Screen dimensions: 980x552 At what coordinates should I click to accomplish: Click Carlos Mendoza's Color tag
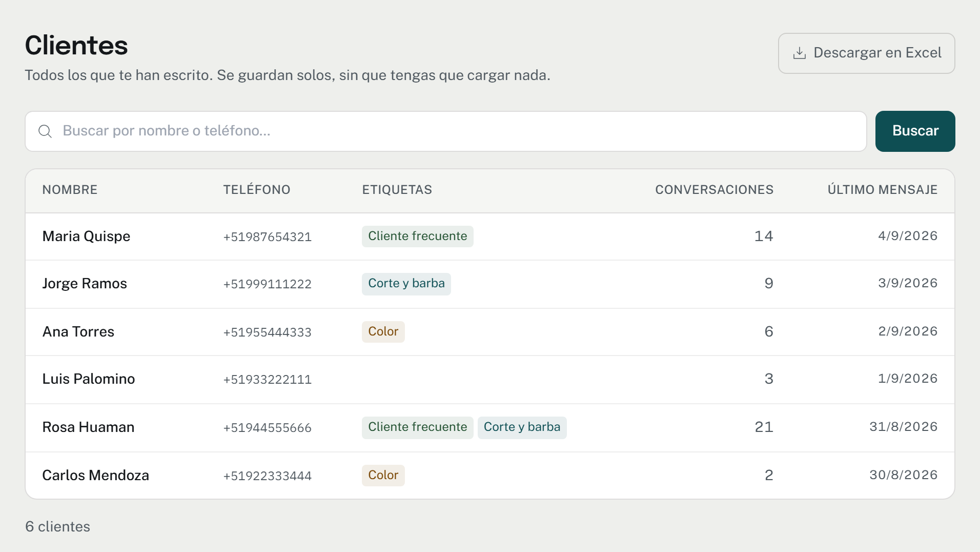point(383,476)
